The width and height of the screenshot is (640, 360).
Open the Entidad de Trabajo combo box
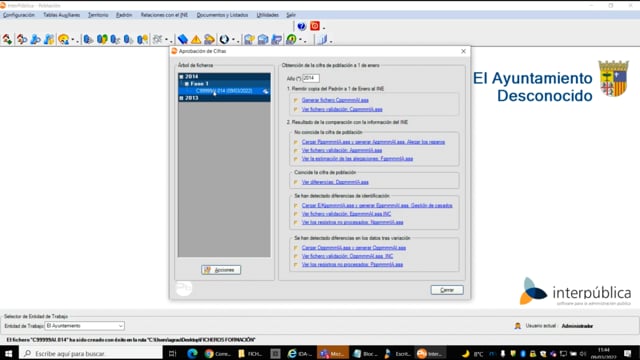(x=84, y=326)
